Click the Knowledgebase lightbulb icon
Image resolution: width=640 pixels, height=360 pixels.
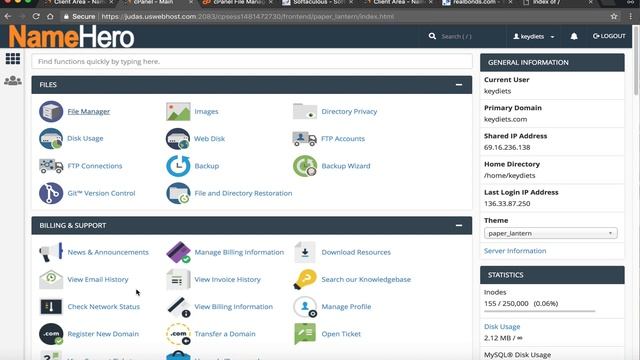(x=305, y=280)
